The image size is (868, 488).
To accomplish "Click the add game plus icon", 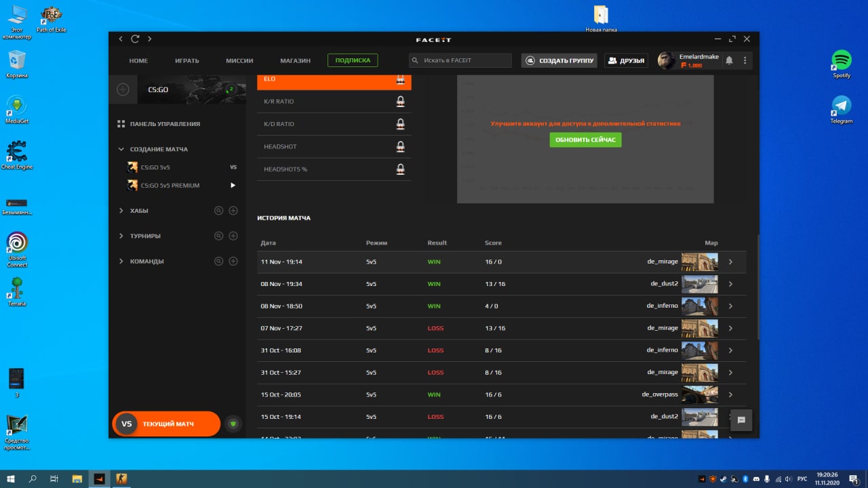I will [123, 89].
